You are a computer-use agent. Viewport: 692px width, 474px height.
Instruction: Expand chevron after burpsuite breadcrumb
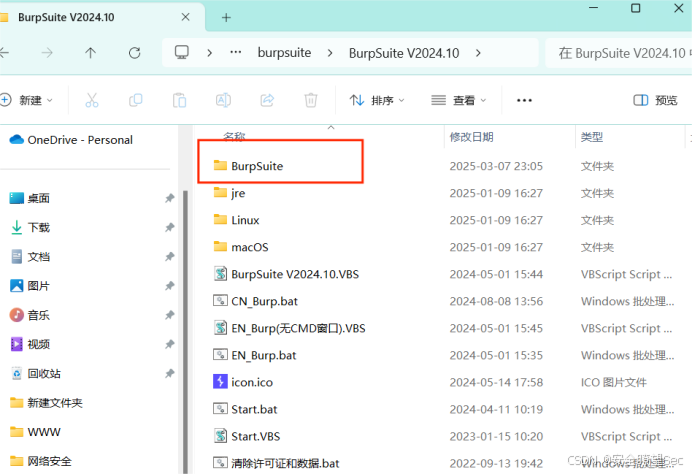tap(330, 53)
